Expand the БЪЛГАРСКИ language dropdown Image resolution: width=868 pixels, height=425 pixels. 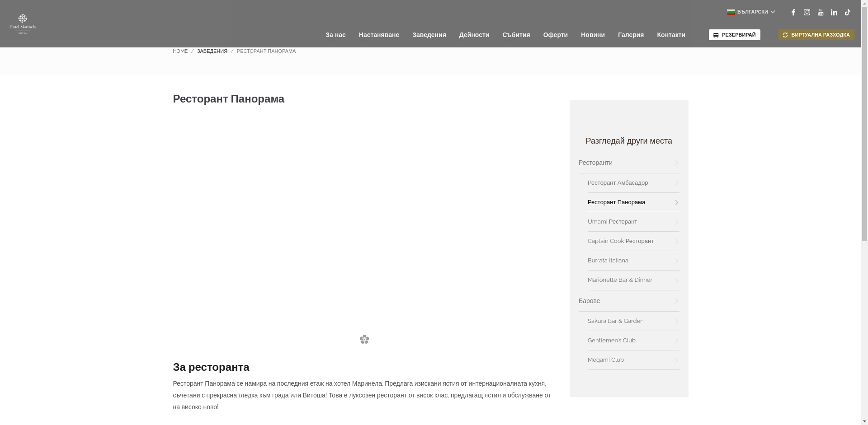click(x=752, y=12)
